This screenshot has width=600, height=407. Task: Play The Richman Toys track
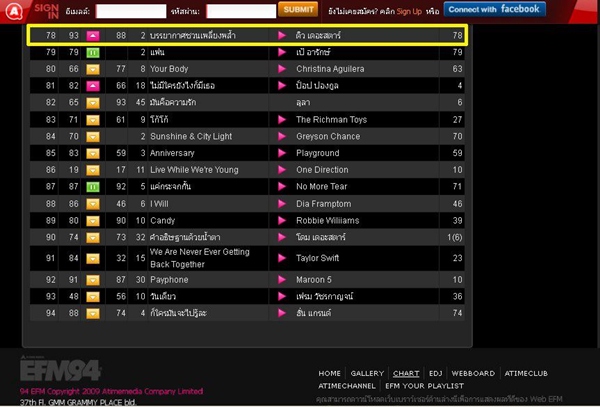tap(282, 120)
